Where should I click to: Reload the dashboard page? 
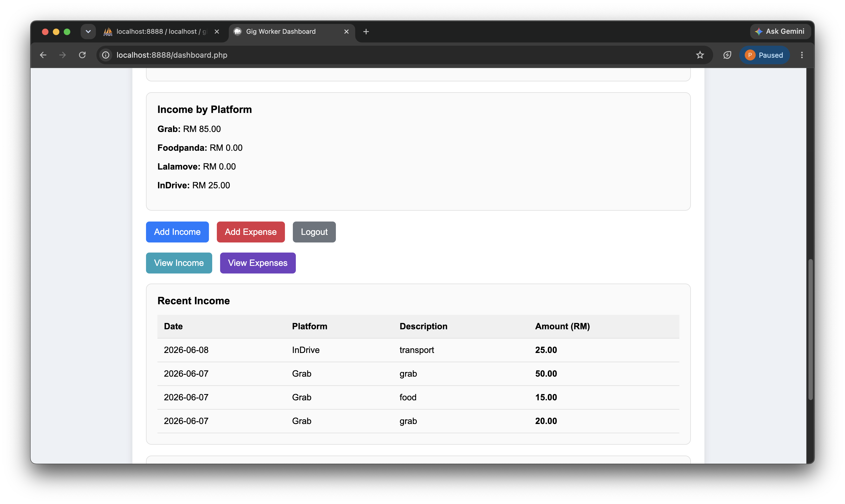click(x=82, y=55)
